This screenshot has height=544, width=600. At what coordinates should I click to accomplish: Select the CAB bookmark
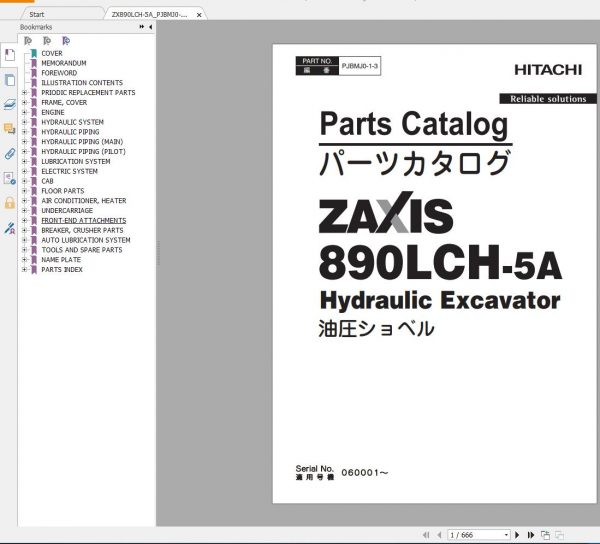[x=47, y=181]
